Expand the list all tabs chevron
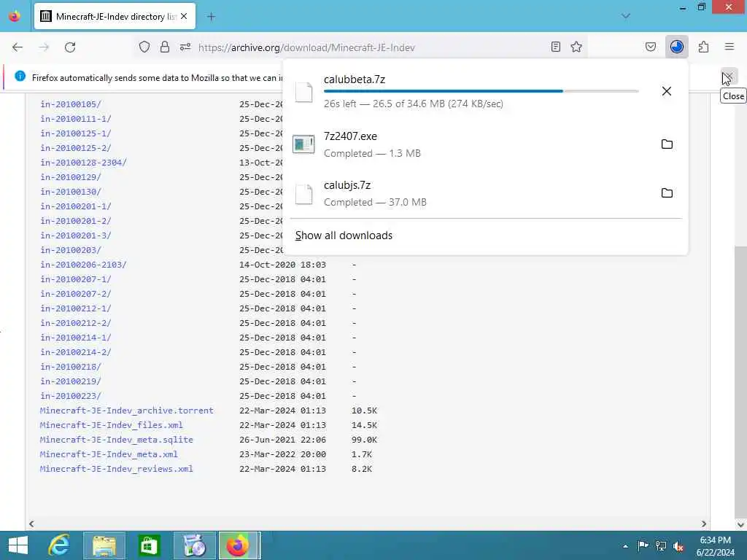This screenshot has height=560, width=747. tap(625, 16)
